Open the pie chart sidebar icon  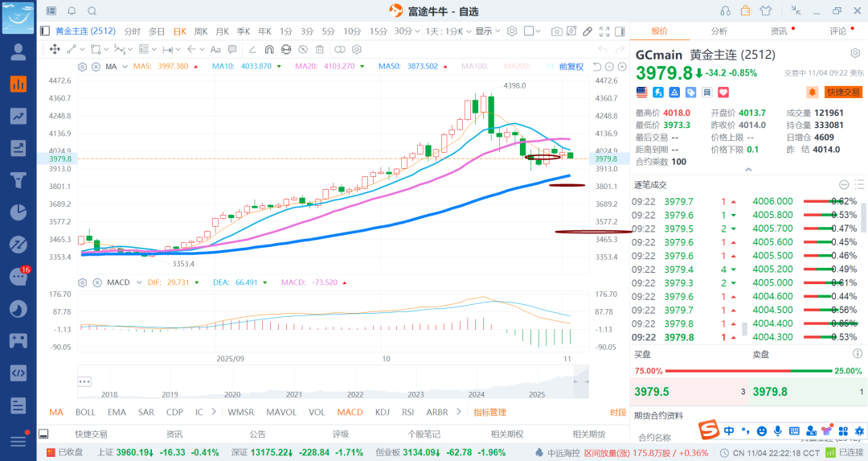(18, 212)
